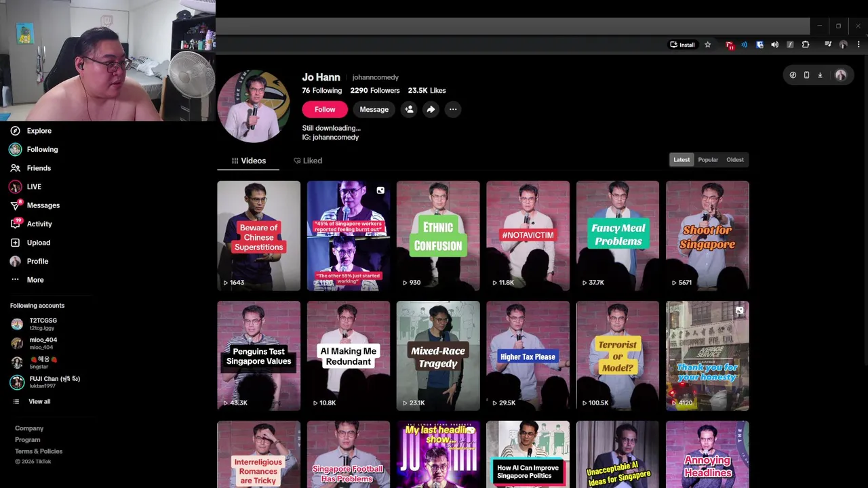This screenshot has height=488, width=868.
Task: Open the browser three-dot menu
Action: point(859,45)
